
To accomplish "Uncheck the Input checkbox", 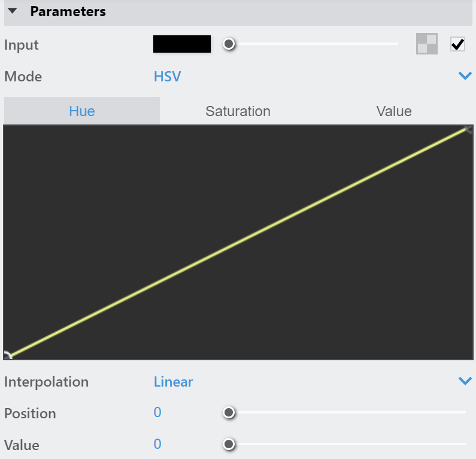I will (x=457, y=44).
